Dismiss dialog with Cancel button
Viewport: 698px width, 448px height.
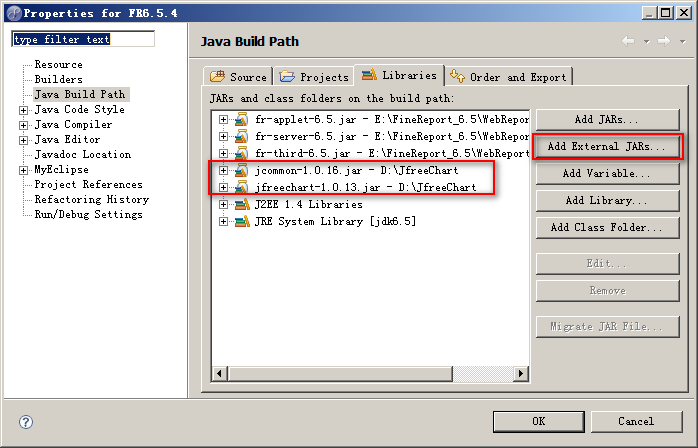coord(637,421)
